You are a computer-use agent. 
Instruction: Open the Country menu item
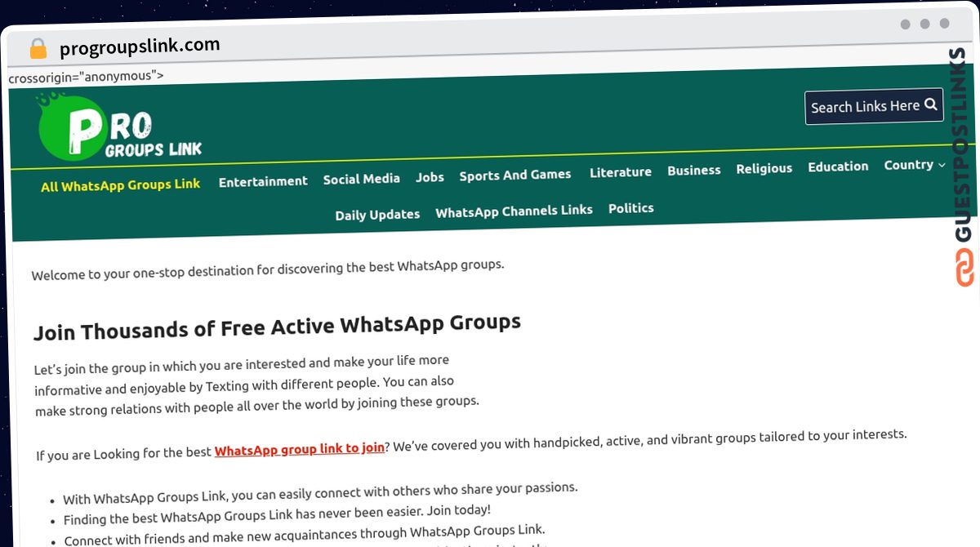[x=908, y=165]
